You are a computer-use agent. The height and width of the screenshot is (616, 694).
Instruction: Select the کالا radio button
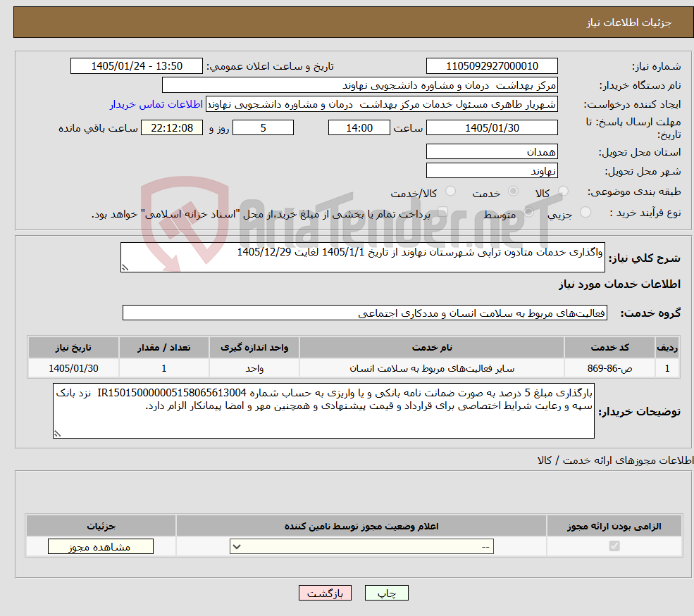click(x=564, y=191)
